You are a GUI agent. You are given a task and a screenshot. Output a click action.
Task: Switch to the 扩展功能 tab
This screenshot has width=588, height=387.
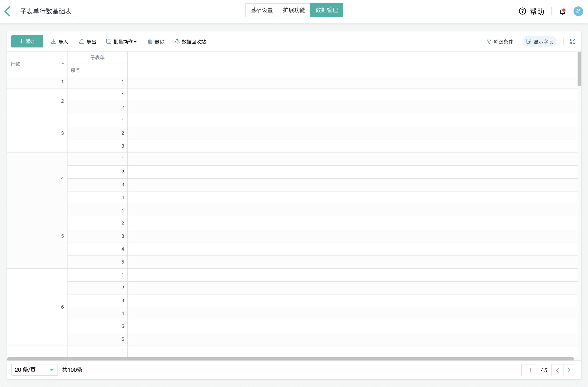click(294, 10)
